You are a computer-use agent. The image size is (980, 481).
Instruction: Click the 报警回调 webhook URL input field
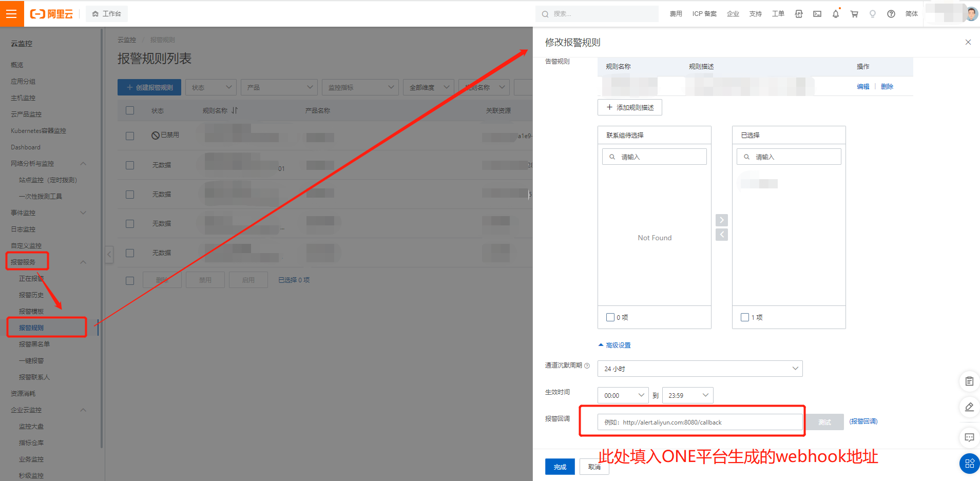pos(699,422)
